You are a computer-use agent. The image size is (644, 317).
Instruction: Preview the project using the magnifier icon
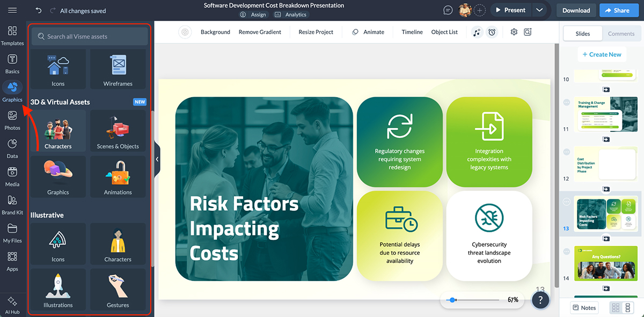click(528, 32)
